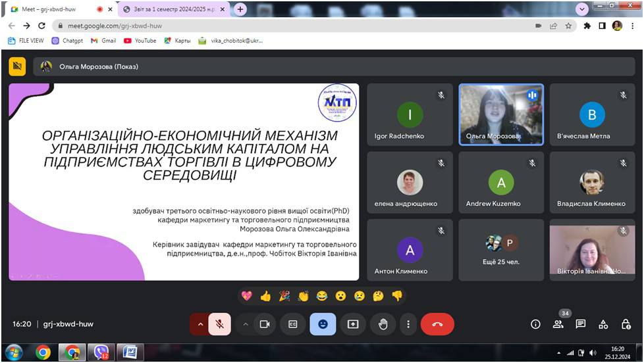Open the chat panel

[580, 324]
